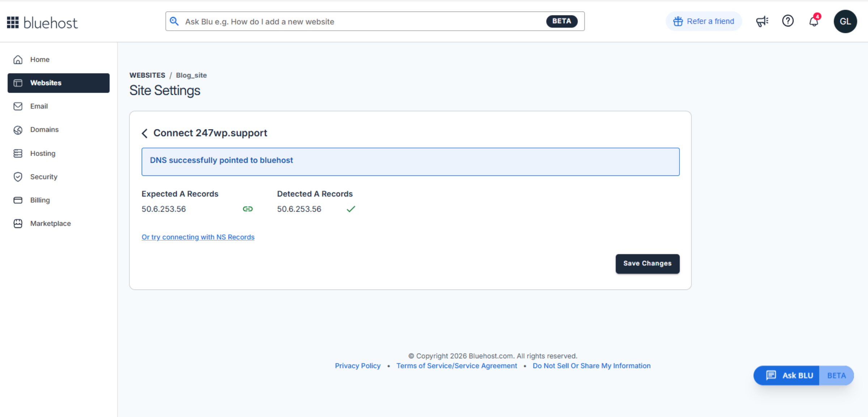Viewport: 868px width, 417px height.
Task: Select the Email sidebar icon
Action: [x=18, y=106]
